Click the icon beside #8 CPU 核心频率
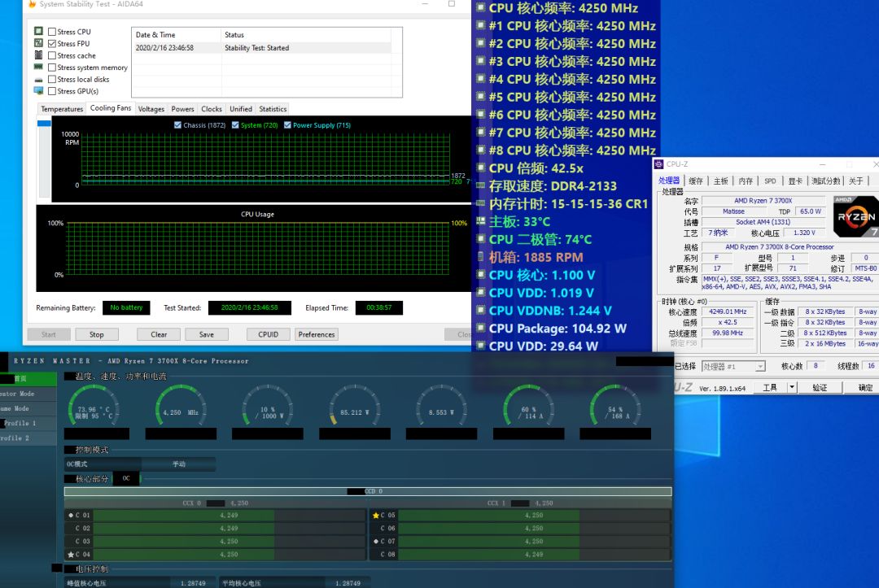This screenshot has width=879, height=588. click(x=480, y=150)
